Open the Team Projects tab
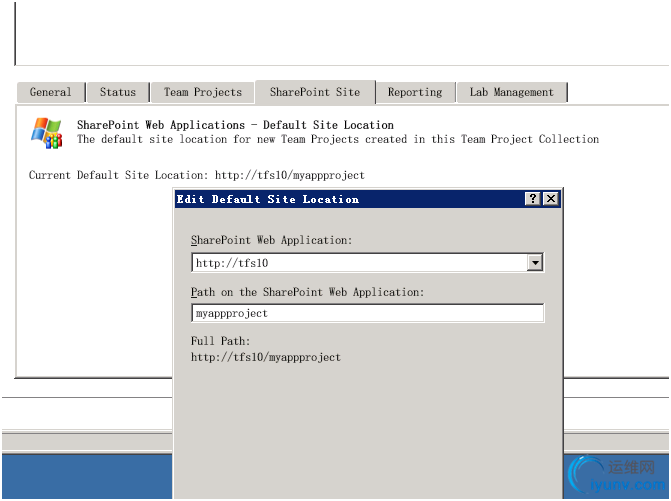The image size is (671, 501). [x=202, y=92]
